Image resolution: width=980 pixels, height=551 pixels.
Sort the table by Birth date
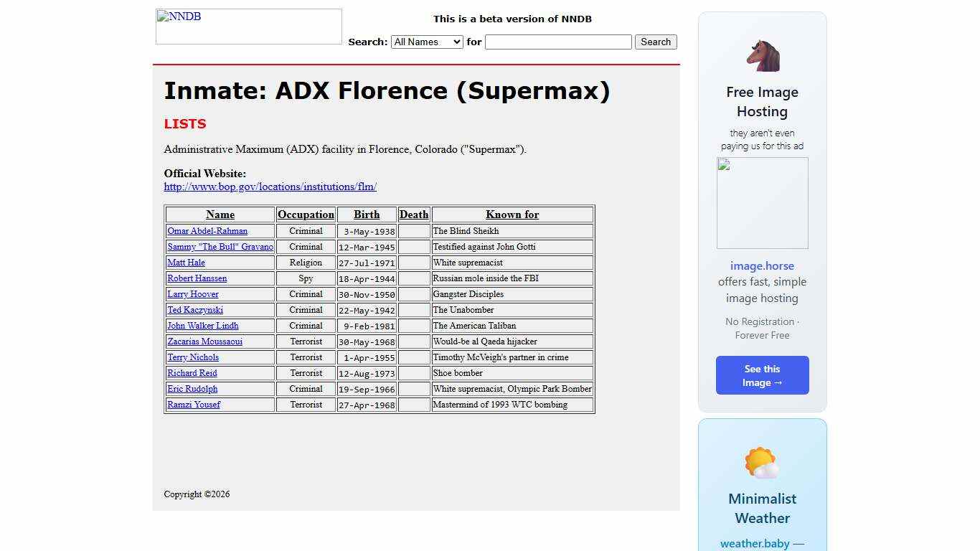click(x=366, y=215)
